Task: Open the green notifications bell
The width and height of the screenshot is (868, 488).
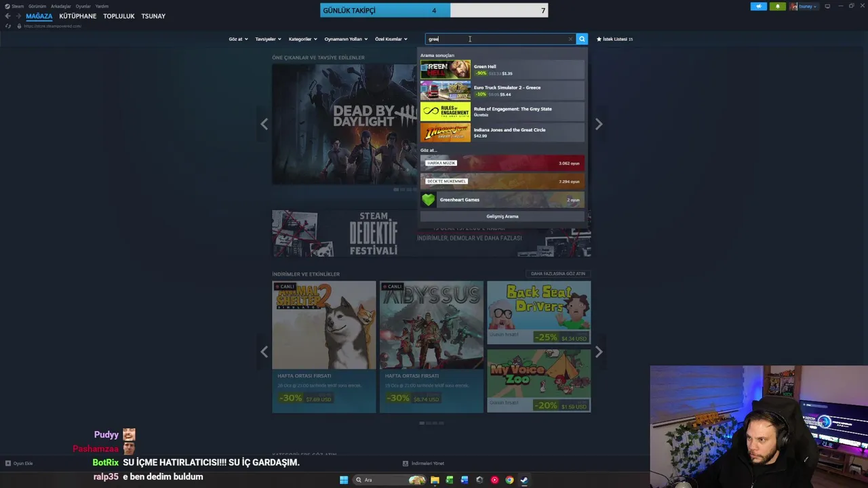Action: (x=778, y=6)
